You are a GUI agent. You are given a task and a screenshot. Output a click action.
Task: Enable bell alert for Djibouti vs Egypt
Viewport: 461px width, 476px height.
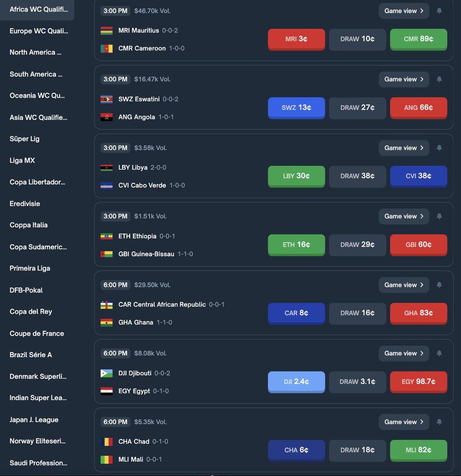pyautogui.click(x=439, y=353)
